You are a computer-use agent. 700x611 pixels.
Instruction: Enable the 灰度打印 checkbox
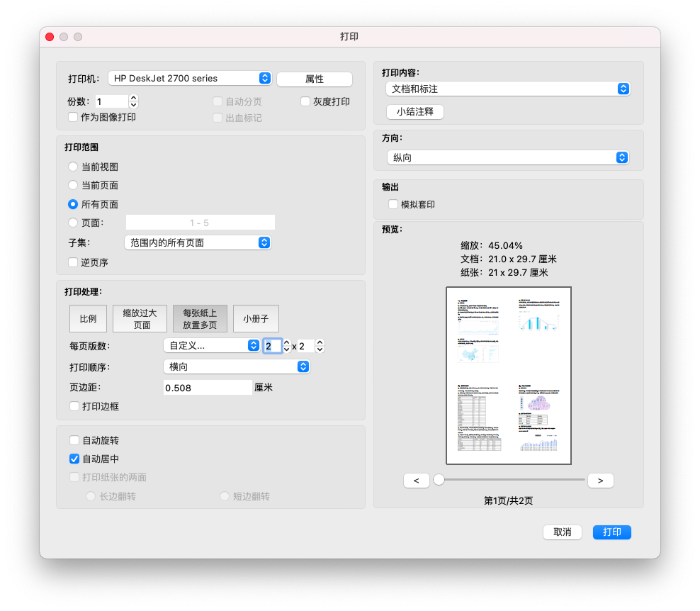click(x=305, y=101)
